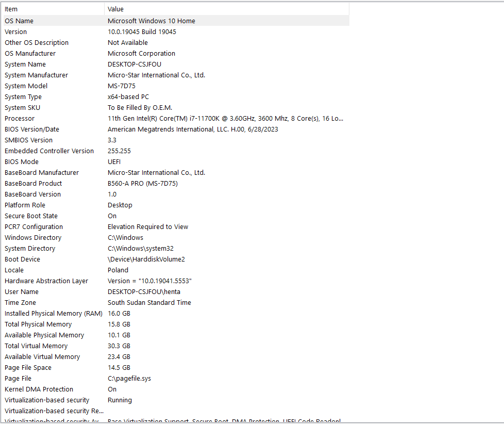This screenshot has width=504, height=424.
Task: Select the System Name row
Action: coord(176,64)
